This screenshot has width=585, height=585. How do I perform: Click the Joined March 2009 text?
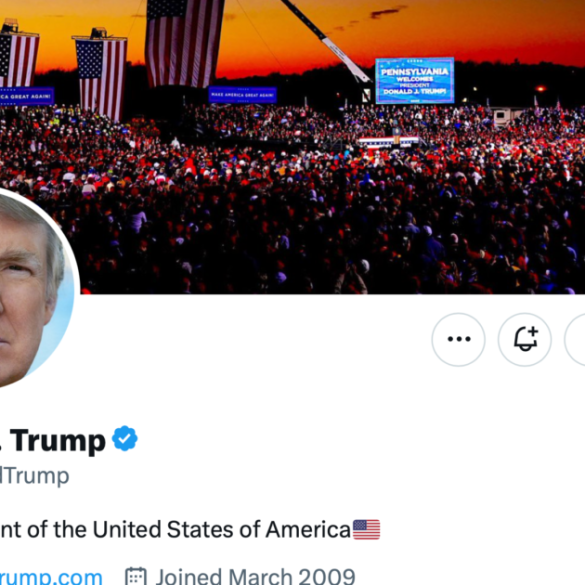click(x=255, y=576)
